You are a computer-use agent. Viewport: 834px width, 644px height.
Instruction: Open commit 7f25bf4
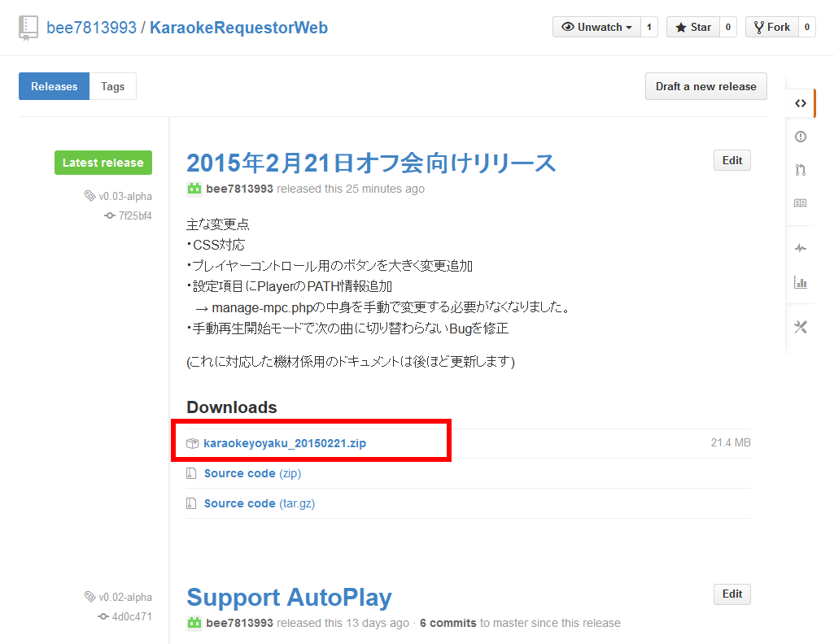coord(135,215)
